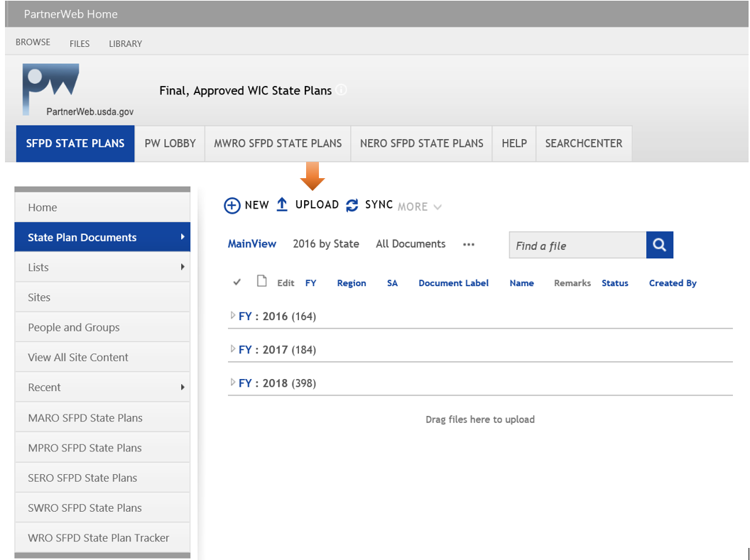Expand the FY : 2018 group

(x=233, y=383)
